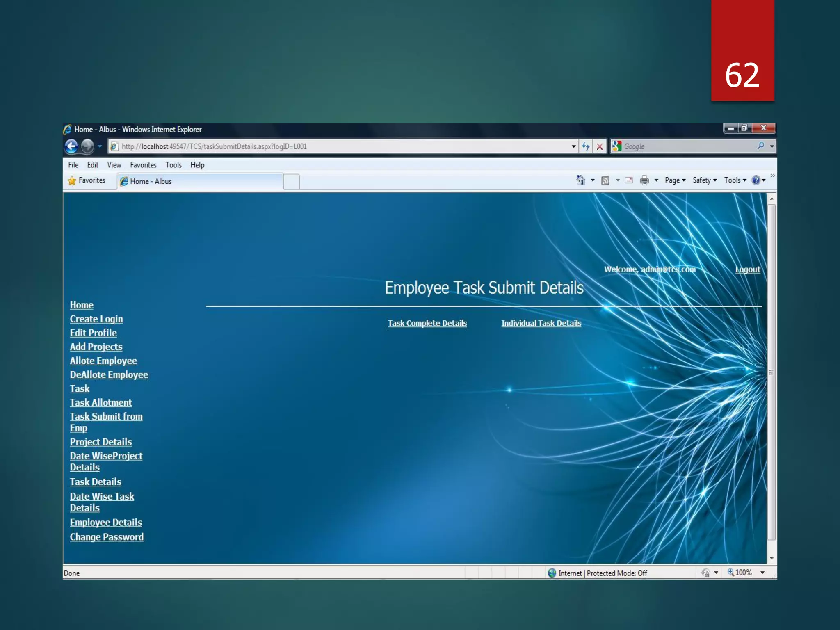The image size is (840, 630).
Task: Click the Forward navigation arrow button
Action: point(87,146)
